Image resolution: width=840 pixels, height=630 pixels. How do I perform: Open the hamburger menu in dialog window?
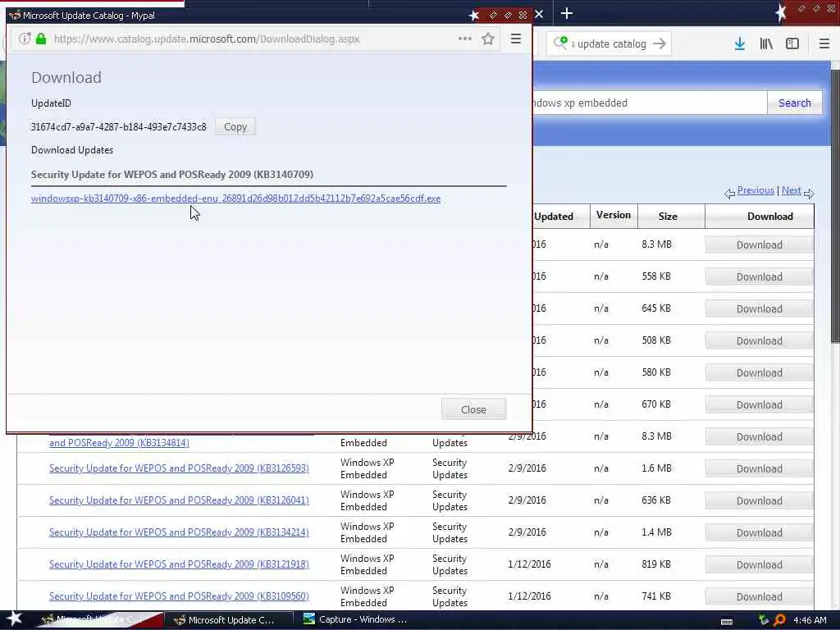(516, 39)
